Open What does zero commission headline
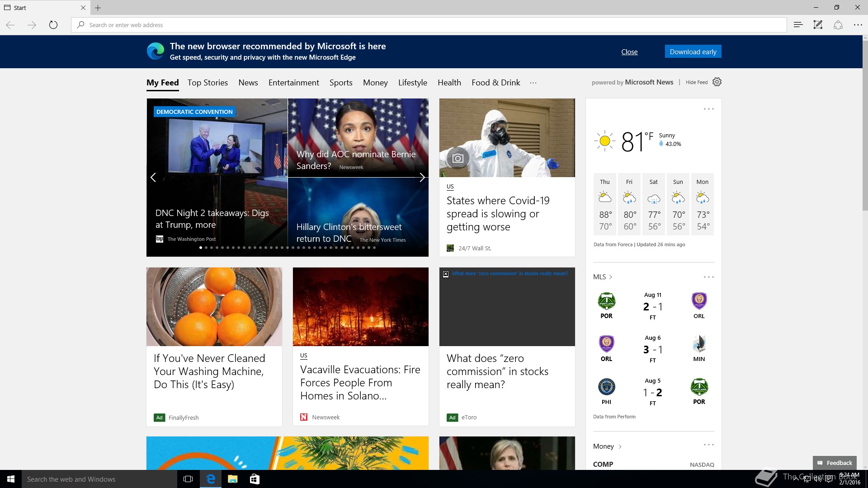 click(497, 371)
